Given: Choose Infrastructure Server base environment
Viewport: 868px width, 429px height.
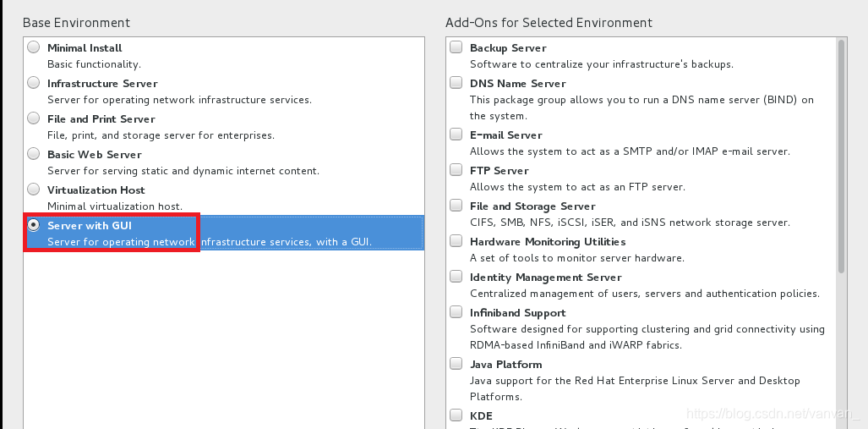Looking at the screenshot, I should click(33, 83).
